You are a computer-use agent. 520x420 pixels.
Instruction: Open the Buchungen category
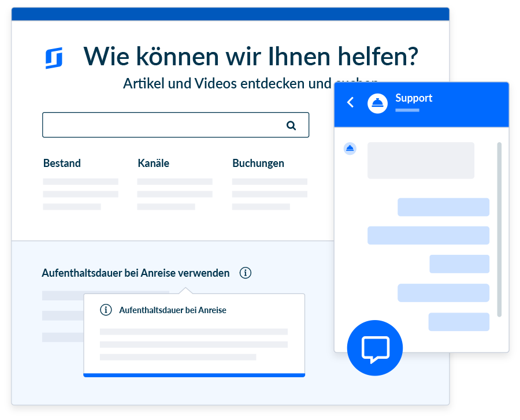pyautogui.click(x=258, y=163)
